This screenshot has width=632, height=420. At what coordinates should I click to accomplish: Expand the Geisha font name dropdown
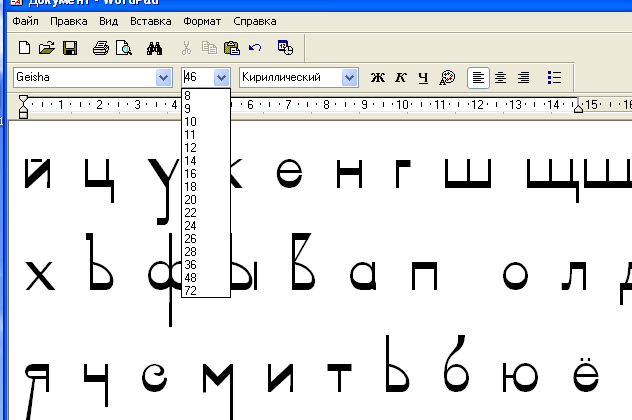pos(164,77)
